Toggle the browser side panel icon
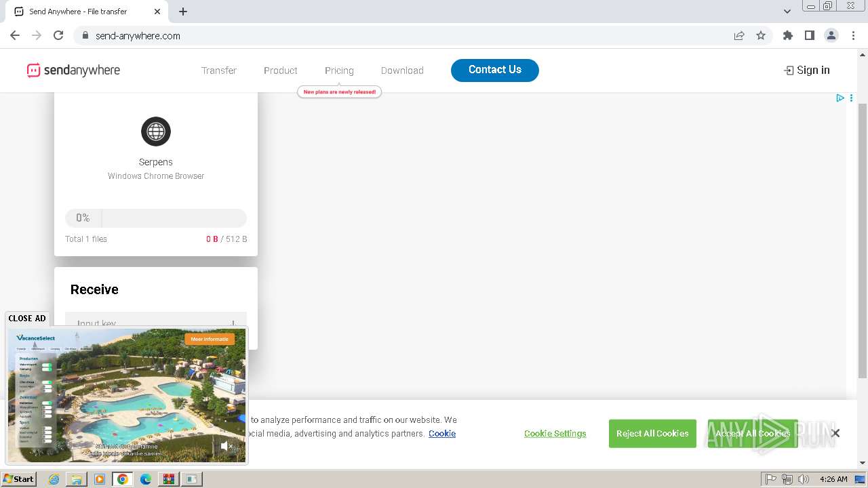 (810, 35)
